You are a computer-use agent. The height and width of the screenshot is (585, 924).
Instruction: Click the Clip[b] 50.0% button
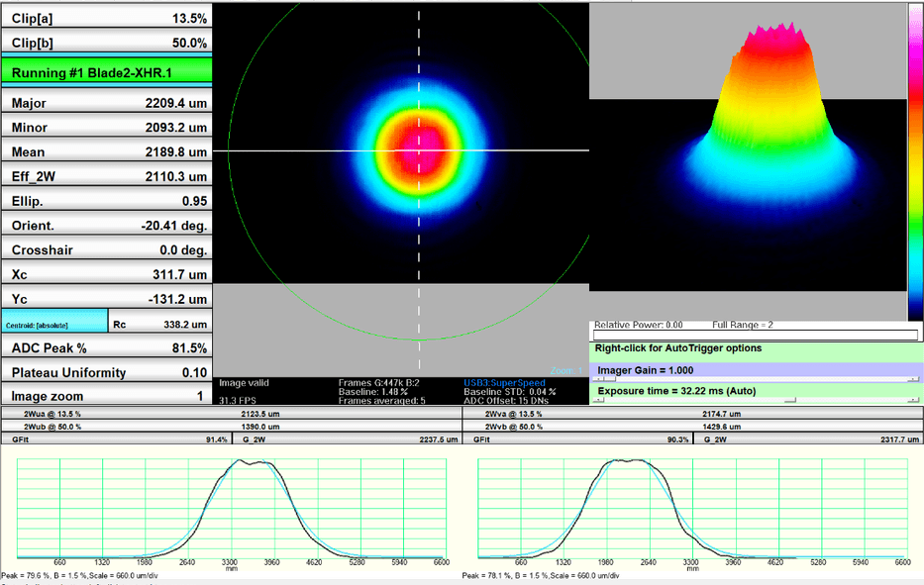coord(107,42)
